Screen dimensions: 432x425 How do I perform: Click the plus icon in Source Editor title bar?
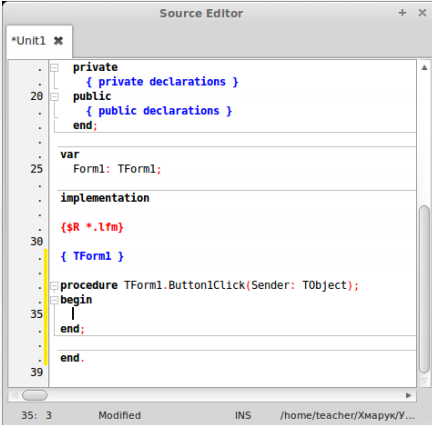point(402,13)
